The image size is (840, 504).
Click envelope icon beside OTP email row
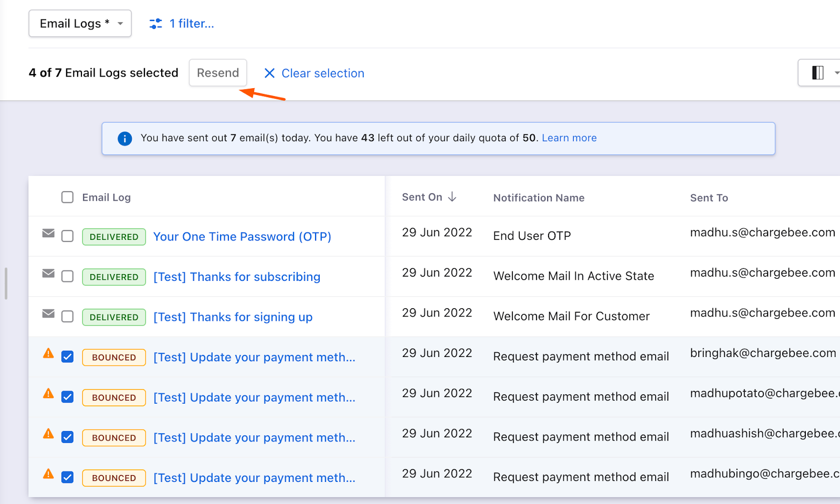coord(48,233)
